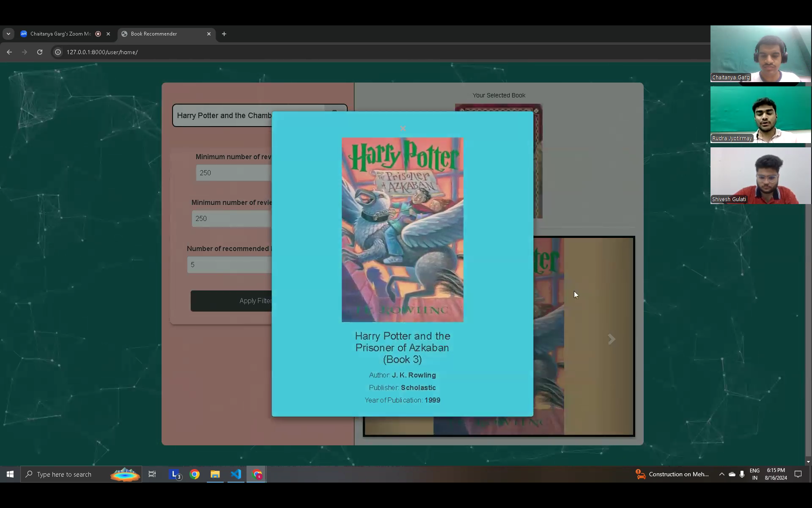Screen dimensions: 812x508
Task: Open Task View on taskbar
Action: pos(152,474)
